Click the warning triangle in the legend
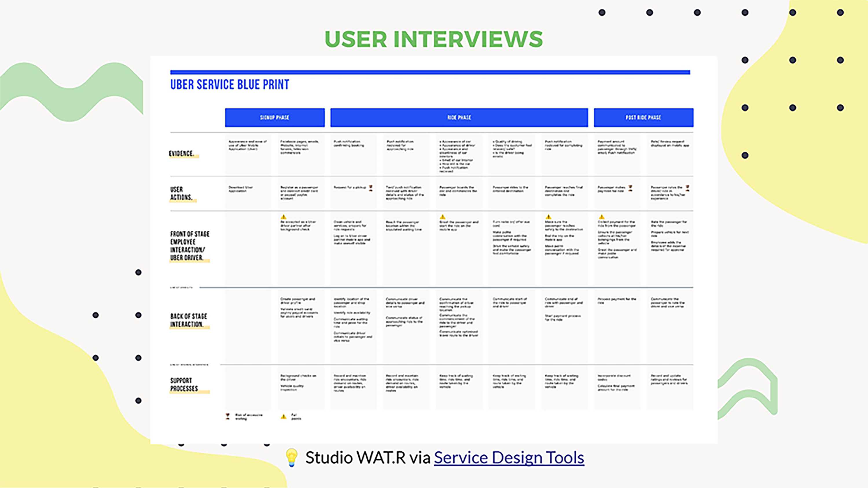The image size is (868, 488). tap(284, 417)
